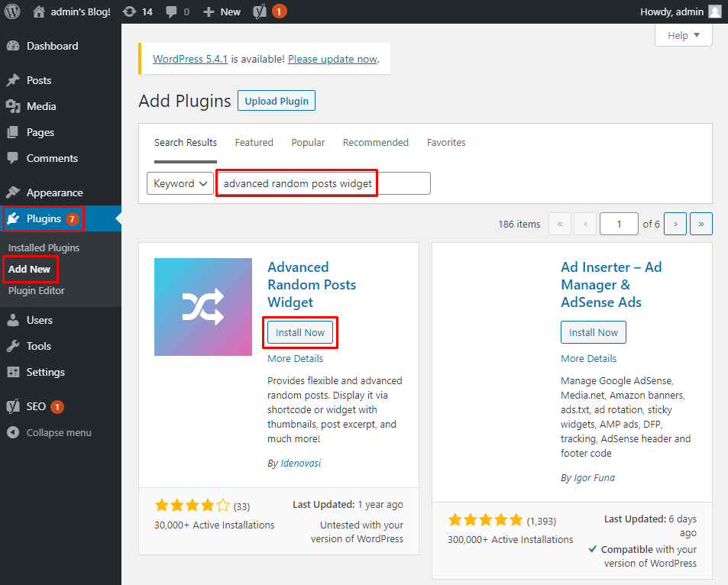Screen dimensions: 728x585
Task: Open the Advanced Random Posts Widget thumbnail
Action: pyautogui.click(x=203, y=307)
